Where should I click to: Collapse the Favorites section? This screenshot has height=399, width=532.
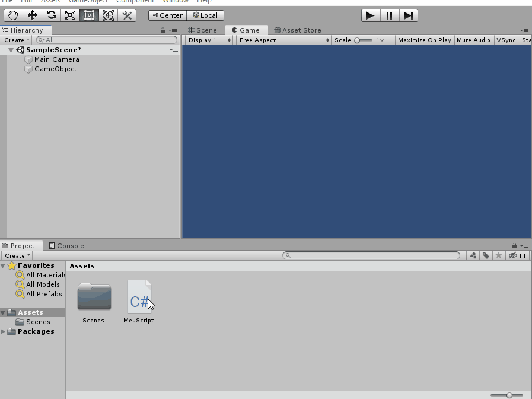click(x=3, y=265)
